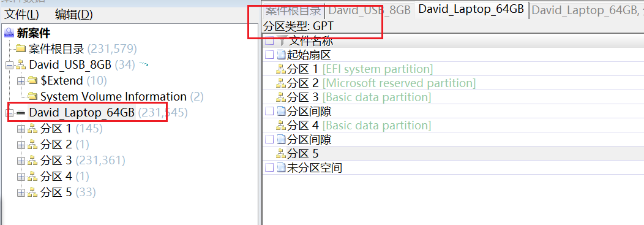Click the System Volume Information folder icon
The image size is (644, 225).
tap(33, 97)
